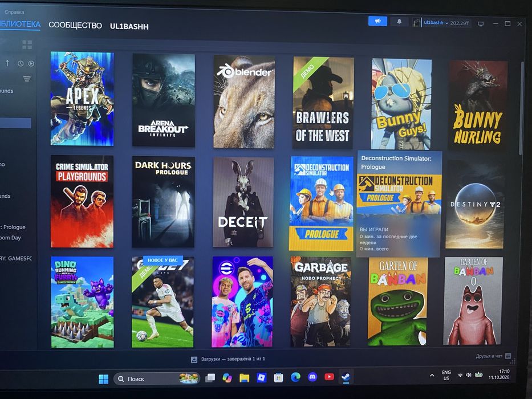This screenshot has width=532, height=399.
Task: Open the Windows Start button
Action: pyautogui.click(x=103, y=378)
